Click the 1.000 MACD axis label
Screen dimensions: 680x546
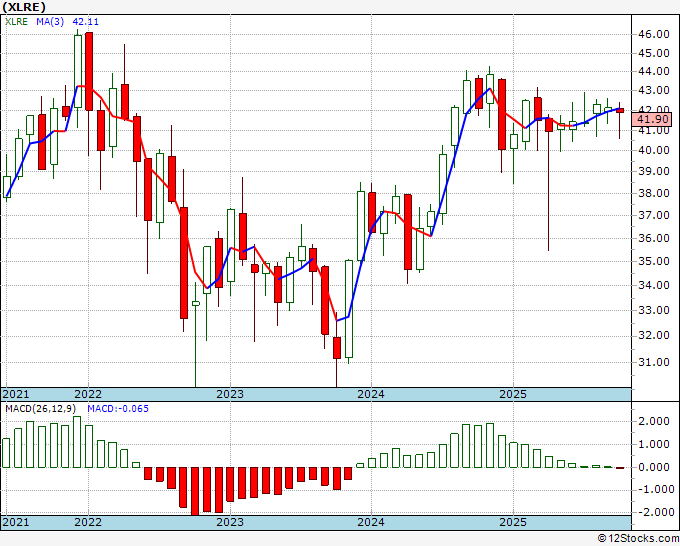point(656,444)
